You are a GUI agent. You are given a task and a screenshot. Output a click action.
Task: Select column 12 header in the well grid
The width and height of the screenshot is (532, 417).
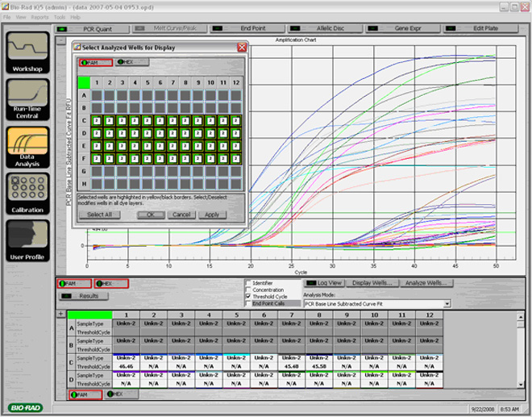pyautogui.click(x=236, y=82)
